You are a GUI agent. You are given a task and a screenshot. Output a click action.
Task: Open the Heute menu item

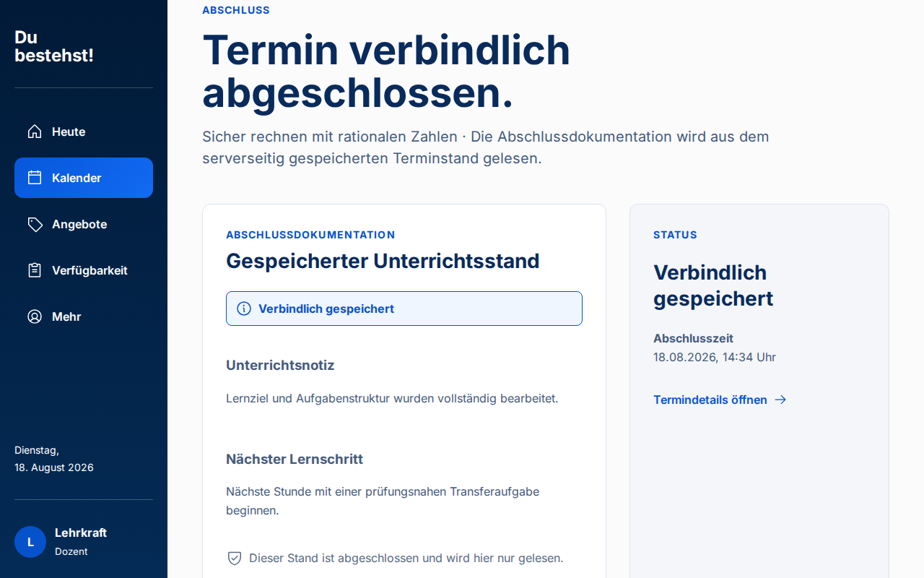[84, 131]
